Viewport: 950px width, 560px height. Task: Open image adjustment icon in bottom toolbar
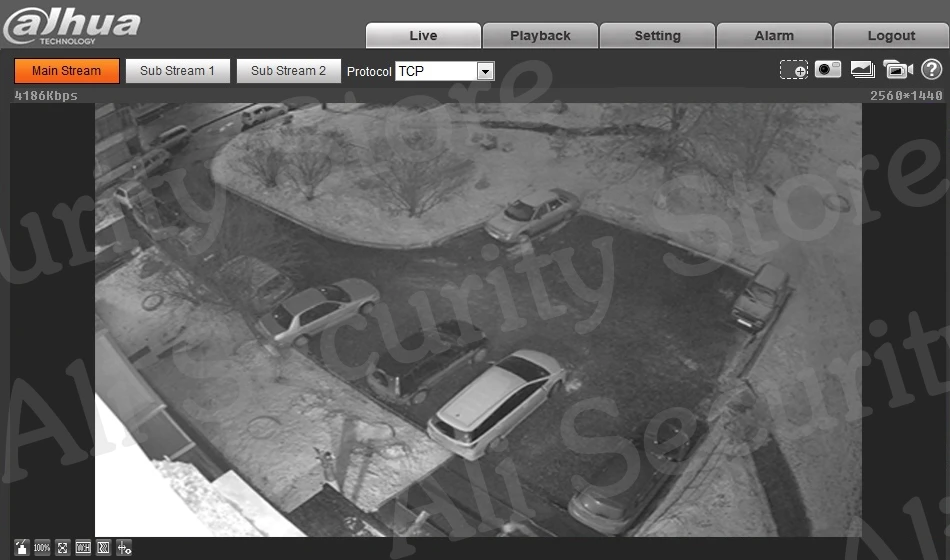21,548
